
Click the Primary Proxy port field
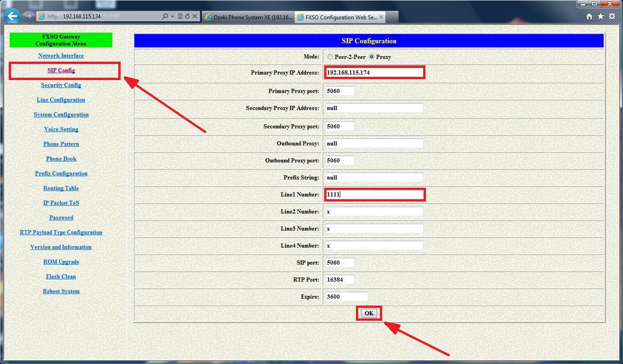coord(339,91)
